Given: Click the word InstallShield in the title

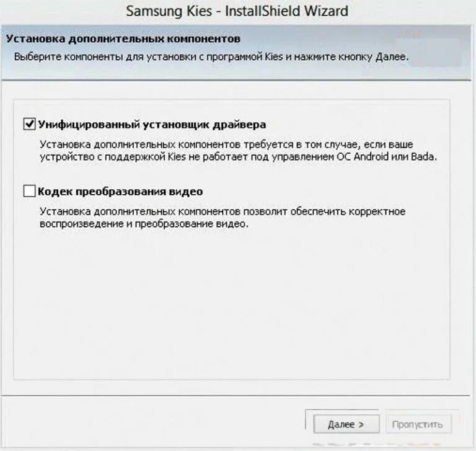Looking at the screenshot, I should [x=262, y=11].
